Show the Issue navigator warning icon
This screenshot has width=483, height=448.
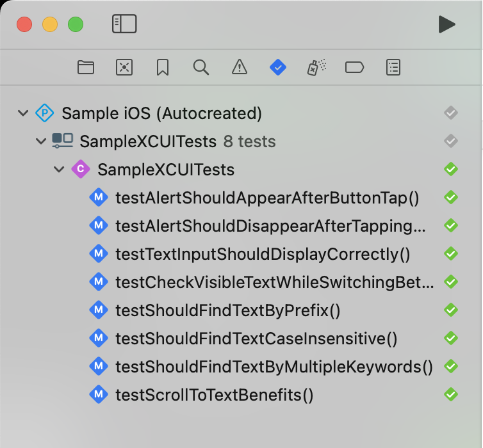point(239,67)
